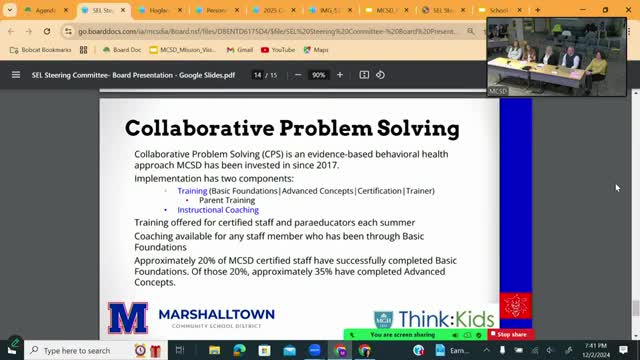This screenshot has height=360, width=640.
Task: Click the Type here to search box
Action: click(96, 351)
